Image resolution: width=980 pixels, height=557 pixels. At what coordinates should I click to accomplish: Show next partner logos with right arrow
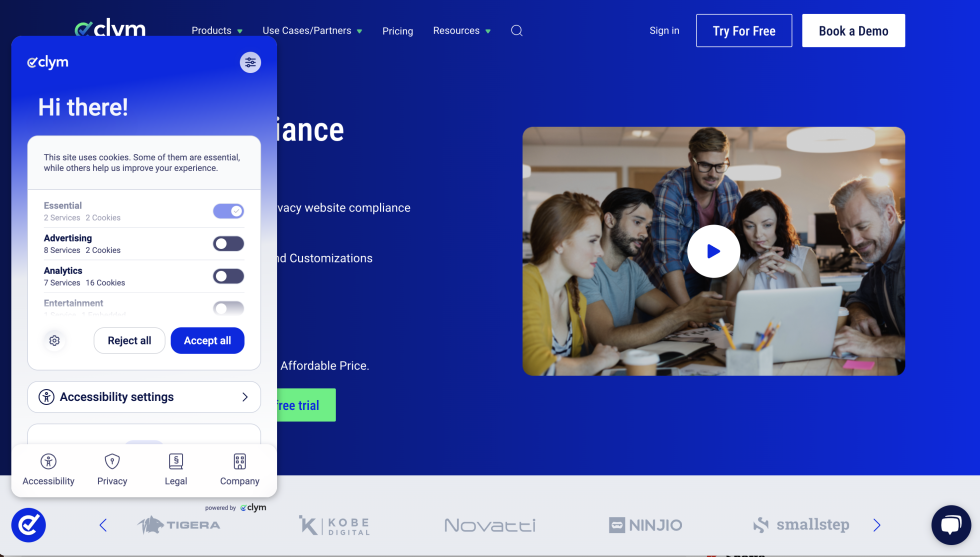coord(877,525)
